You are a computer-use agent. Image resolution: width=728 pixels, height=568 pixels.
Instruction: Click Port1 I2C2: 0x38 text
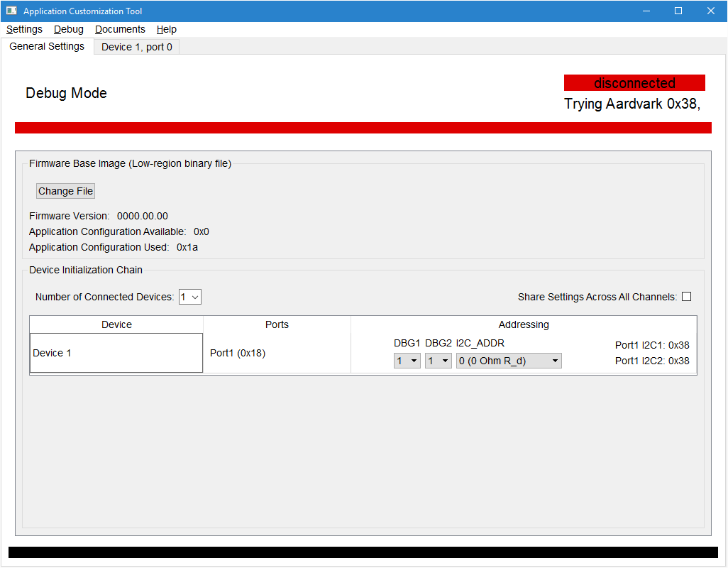[x=652, y=361]
